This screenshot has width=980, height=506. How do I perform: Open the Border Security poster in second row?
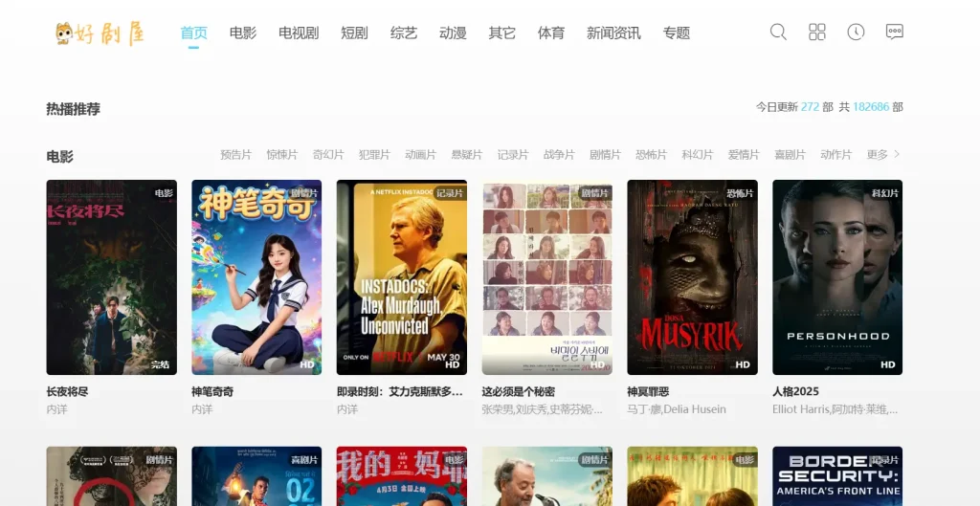[837, 476]
